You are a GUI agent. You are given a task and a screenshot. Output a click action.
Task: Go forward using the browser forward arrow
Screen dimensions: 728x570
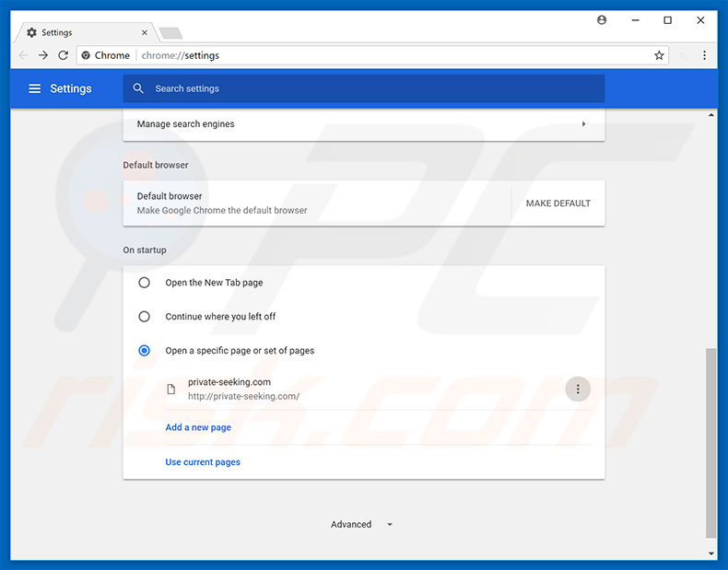43,55
